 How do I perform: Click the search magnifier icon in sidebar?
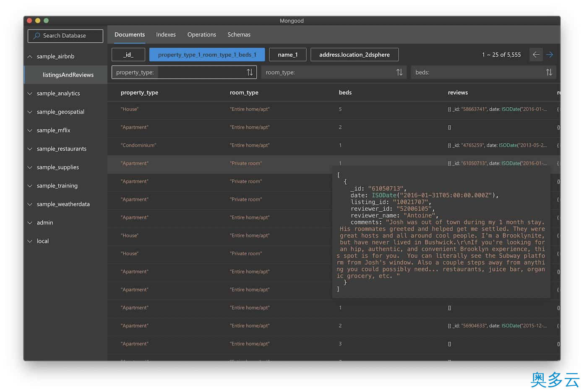(x=37, y=36)
